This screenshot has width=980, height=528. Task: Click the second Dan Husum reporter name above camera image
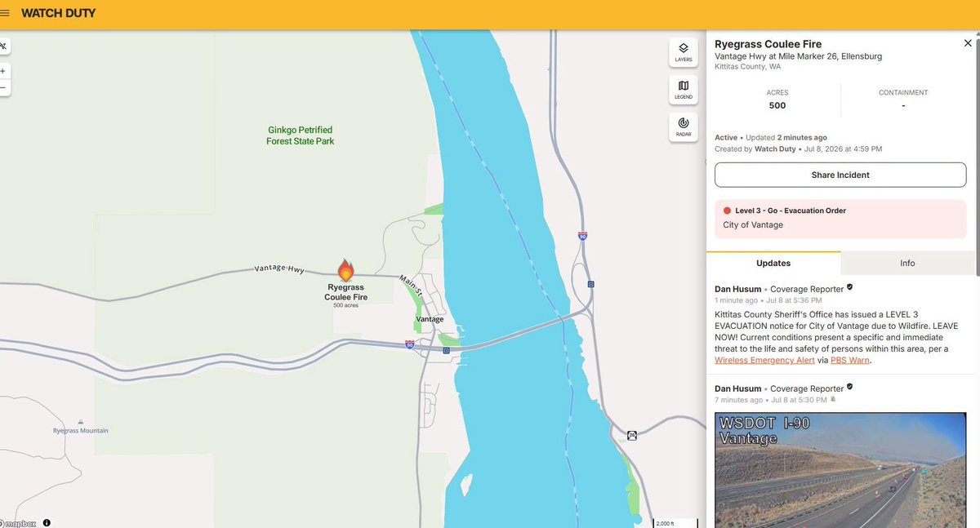point(738,388)
